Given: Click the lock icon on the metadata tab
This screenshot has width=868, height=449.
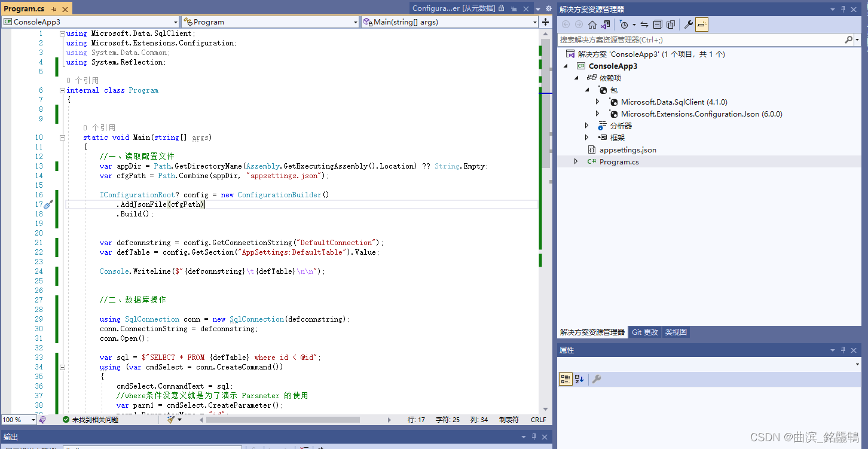Looking at the screenshot, I should coord(502,8).
